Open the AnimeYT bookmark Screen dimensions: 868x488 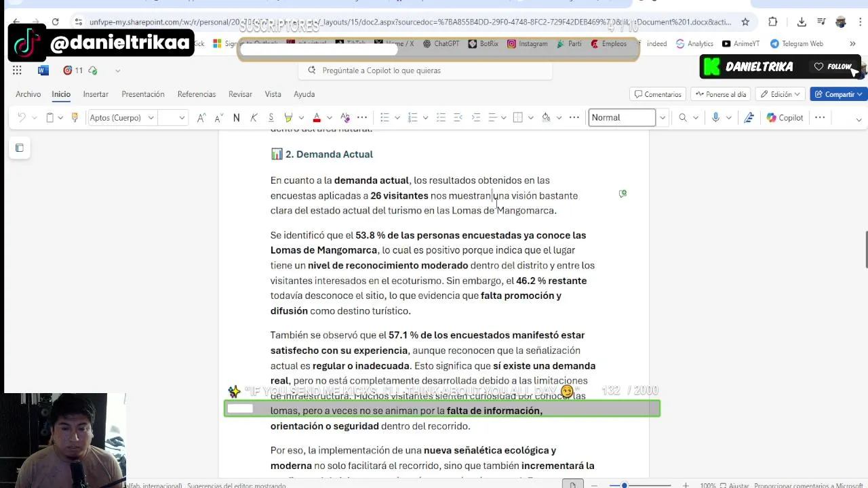click(741, 43)
